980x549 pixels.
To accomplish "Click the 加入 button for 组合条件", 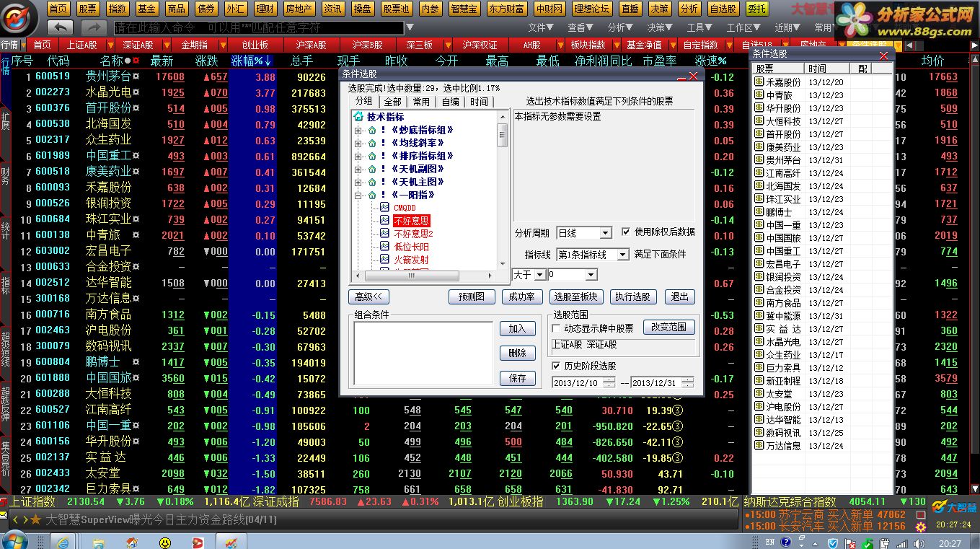I will point(518,328).
